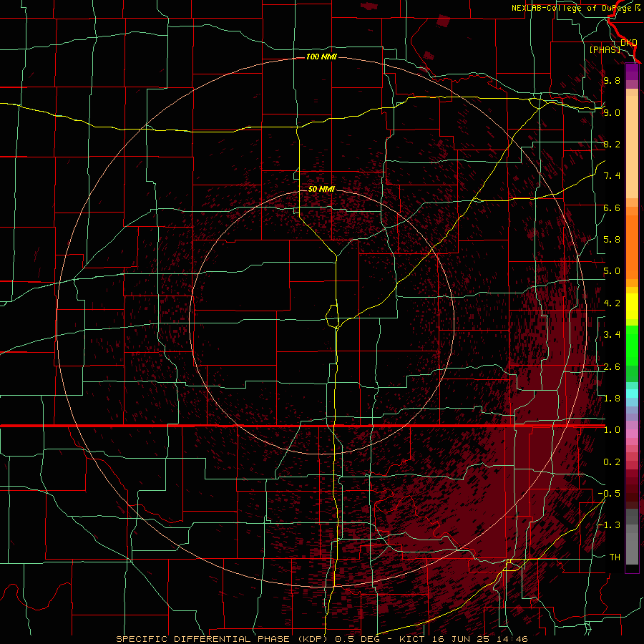Click the -0.5 value on the color scale
Screen dimensions: 644x644
coord(609,494)
